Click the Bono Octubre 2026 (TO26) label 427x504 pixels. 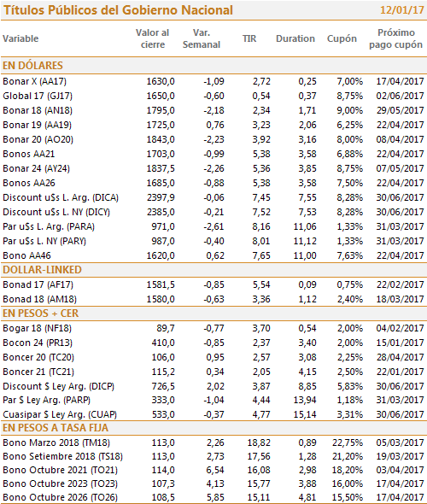coord(60,497)
